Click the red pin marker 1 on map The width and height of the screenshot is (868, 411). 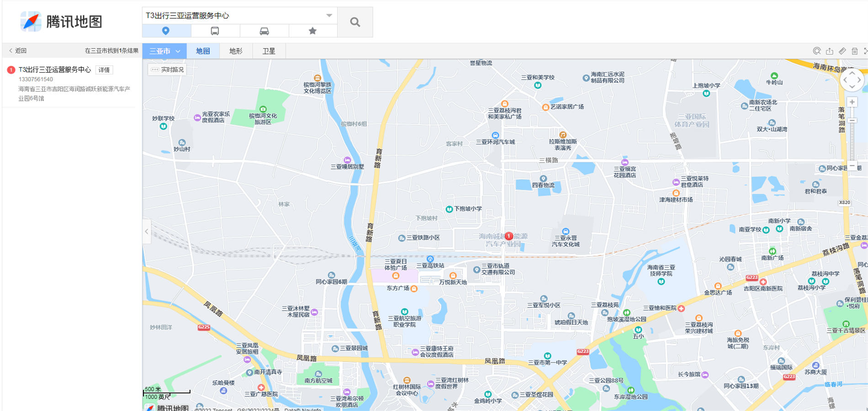click(x=509, y=236)
